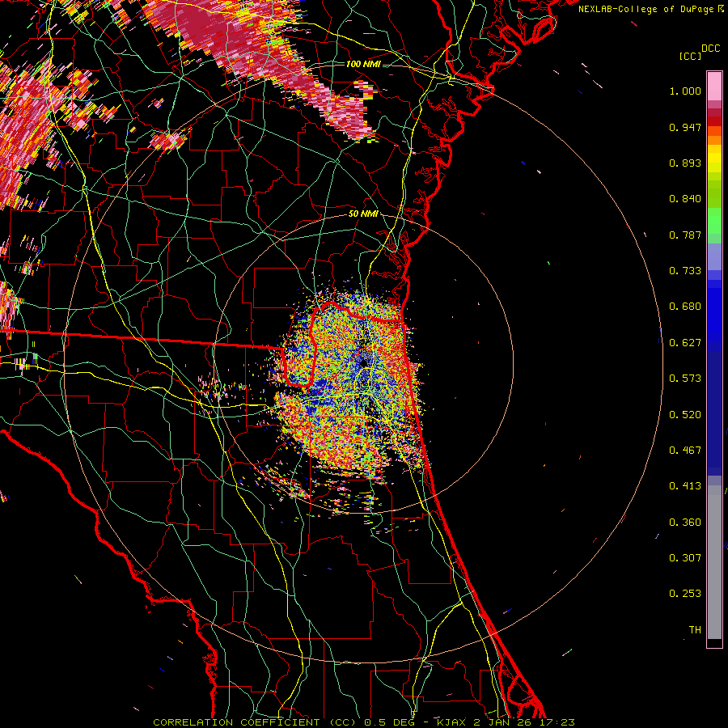
Task: Click the TH threshold label
Action: click(x=695, y=630)
